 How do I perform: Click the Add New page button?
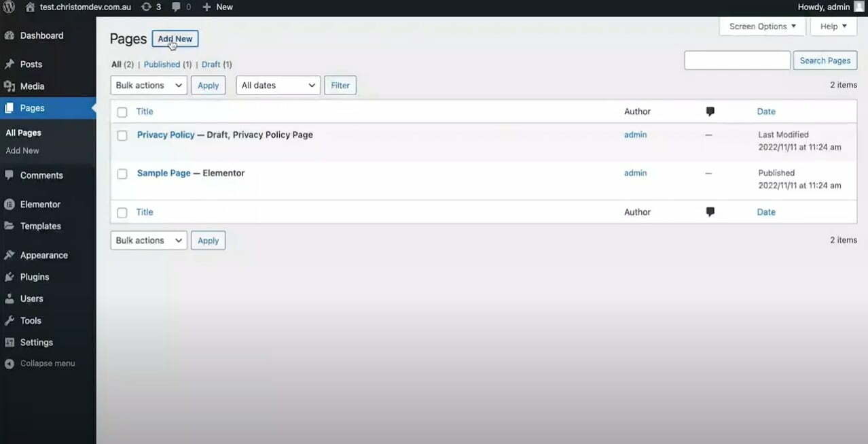click(x=175, y=39)
